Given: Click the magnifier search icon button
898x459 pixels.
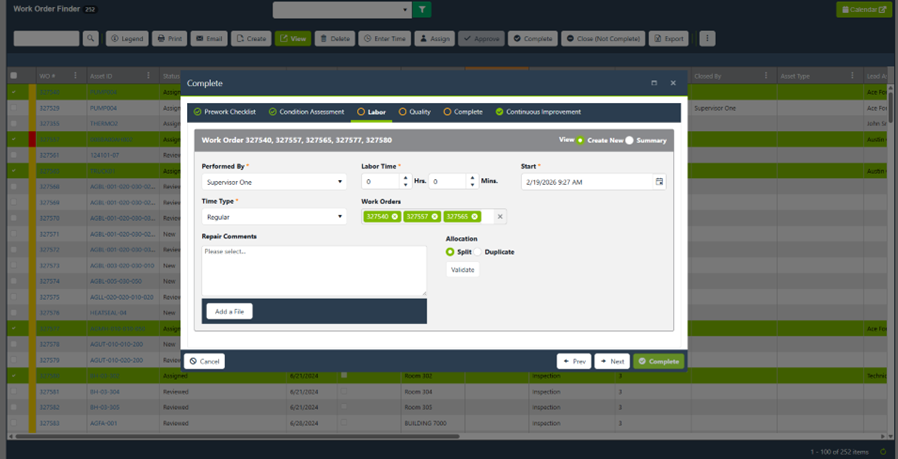Looking at the screenshot, I should click(x=91, y=39).
